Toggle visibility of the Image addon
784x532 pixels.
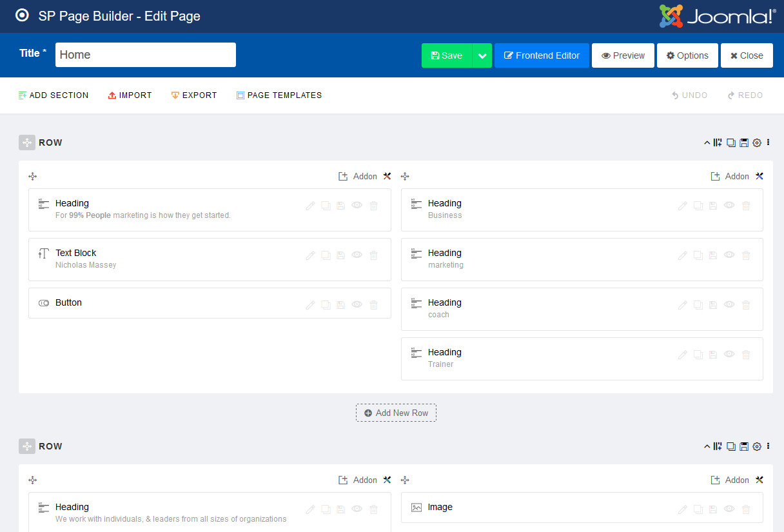729,509
